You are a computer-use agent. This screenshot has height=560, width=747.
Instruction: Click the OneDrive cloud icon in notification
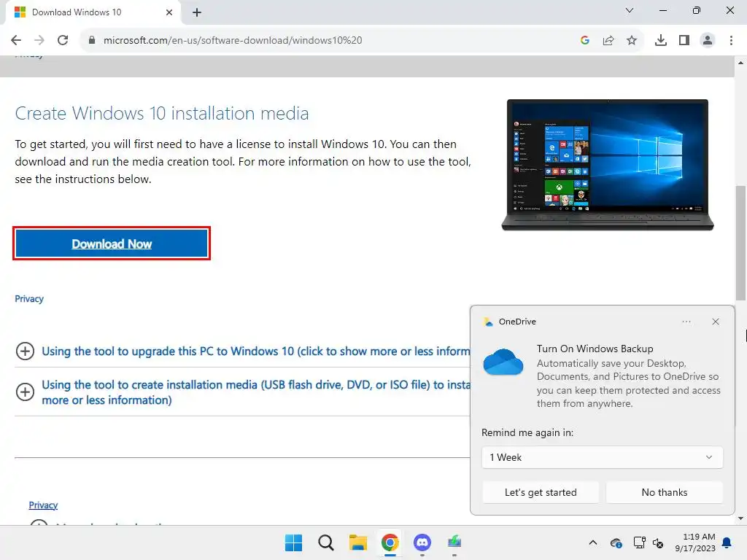503,362
